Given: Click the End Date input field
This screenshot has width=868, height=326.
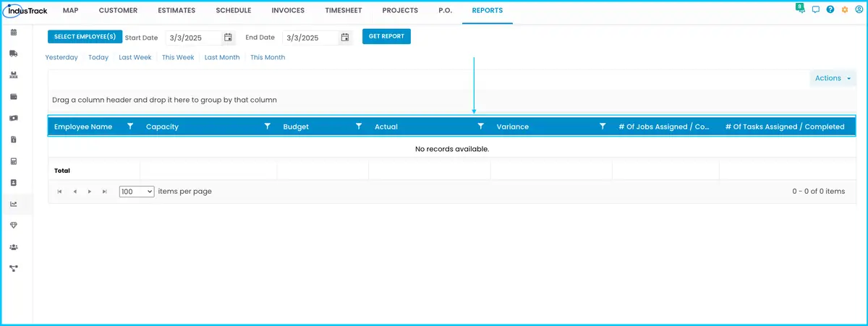Looking at the screenshot, I should click(310, 38).
